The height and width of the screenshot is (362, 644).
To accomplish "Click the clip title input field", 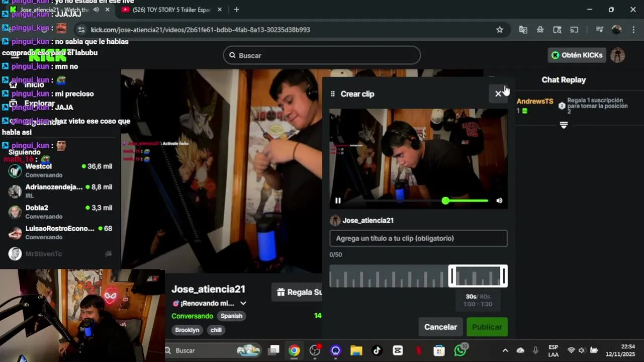I will tap(418, 238).
